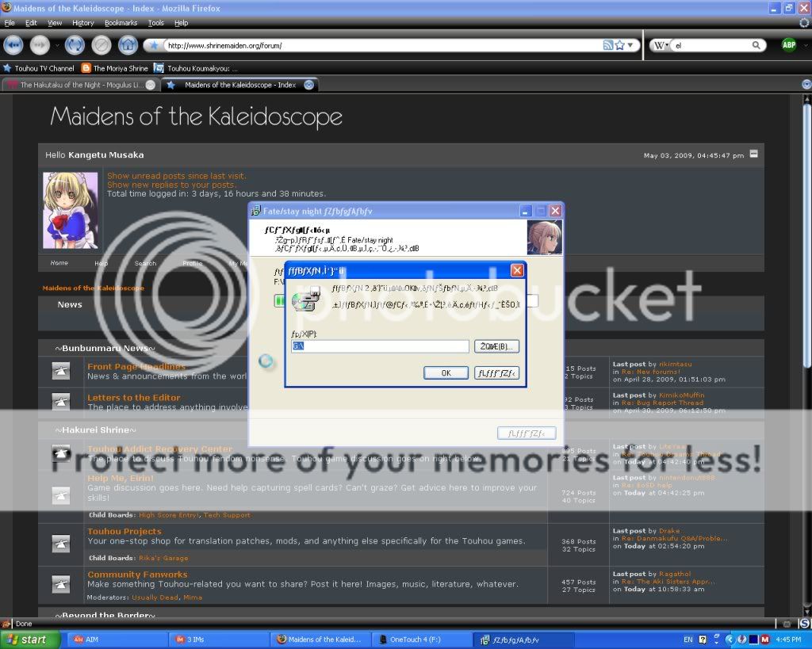Click the G:\ path input field
This screenshot has height=649, width=812.
pos(380,346)
